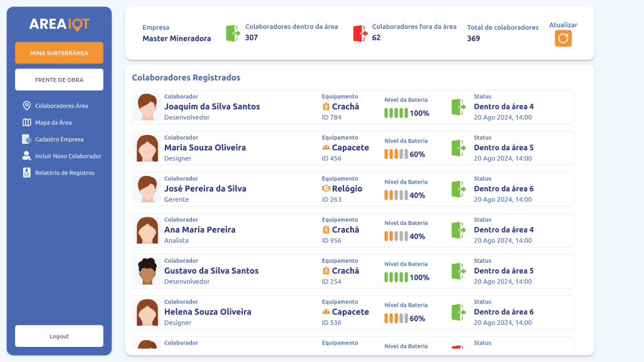Click Joaquim's green status door icon
The width and height of the screenshot is (644, 362).
click(x=458, y=107)
